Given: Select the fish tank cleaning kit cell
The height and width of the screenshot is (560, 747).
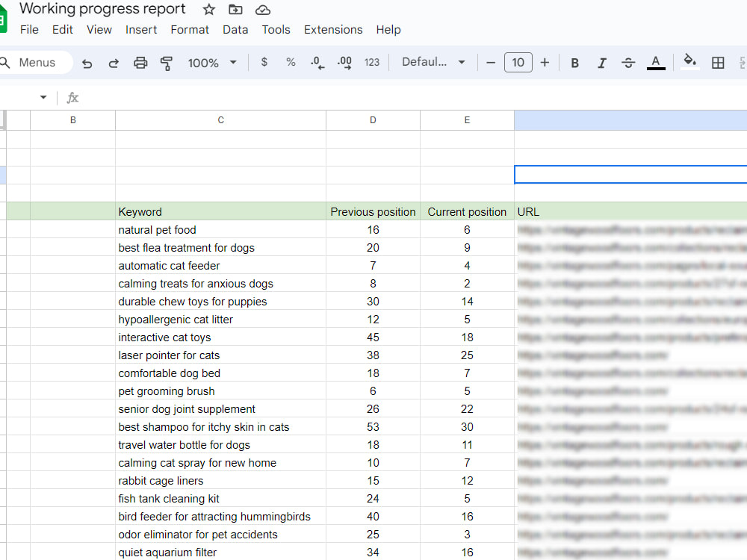Looking at the screenshot, I should [220, 499].
